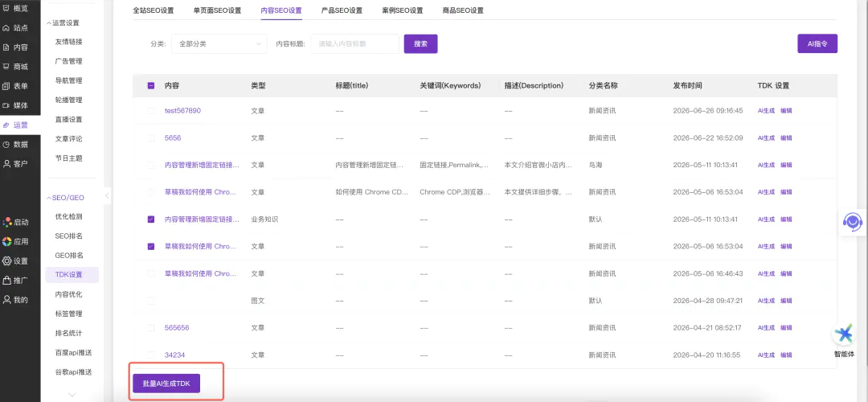Open 排名统计 in the submenu
Image resolution: width=868 pixels, height=402 pixels.
click(68, 334)
